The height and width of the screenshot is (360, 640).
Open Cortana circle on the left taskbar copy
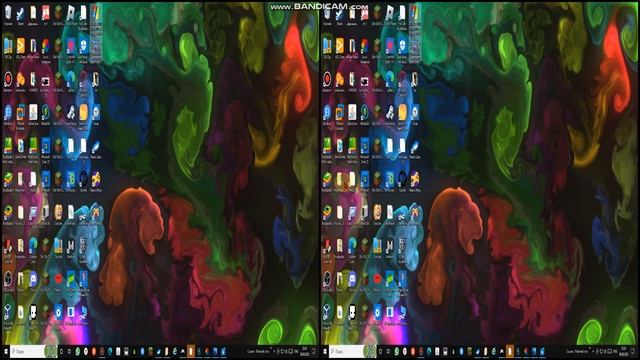[x=61, y=351]
